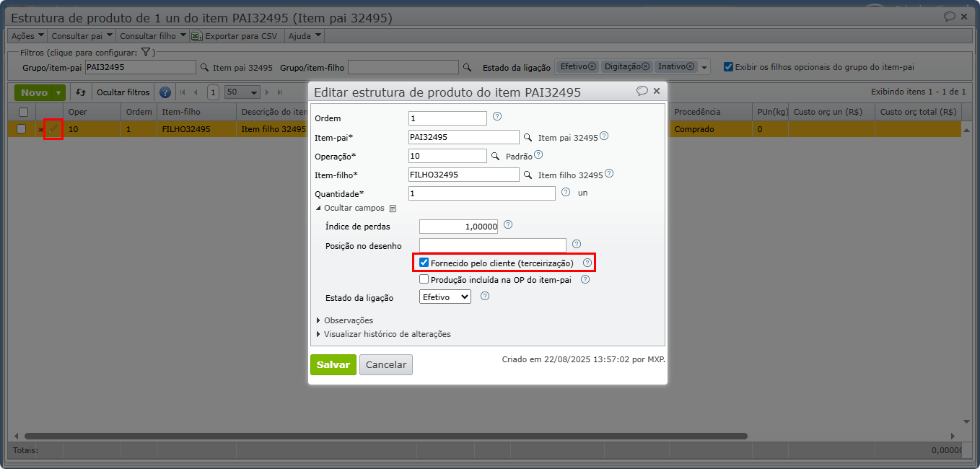Click the Item-filho column header
This screenshot has width=980, height=469.
(x=196, y=112)
